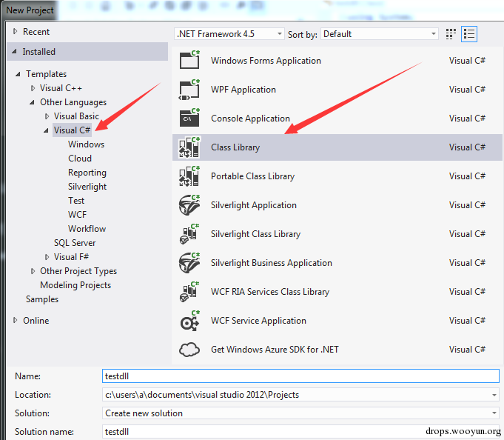Select the Visual Basic tree label
The height and width of the screenshot is (440, 504).
tap(76, 116)
